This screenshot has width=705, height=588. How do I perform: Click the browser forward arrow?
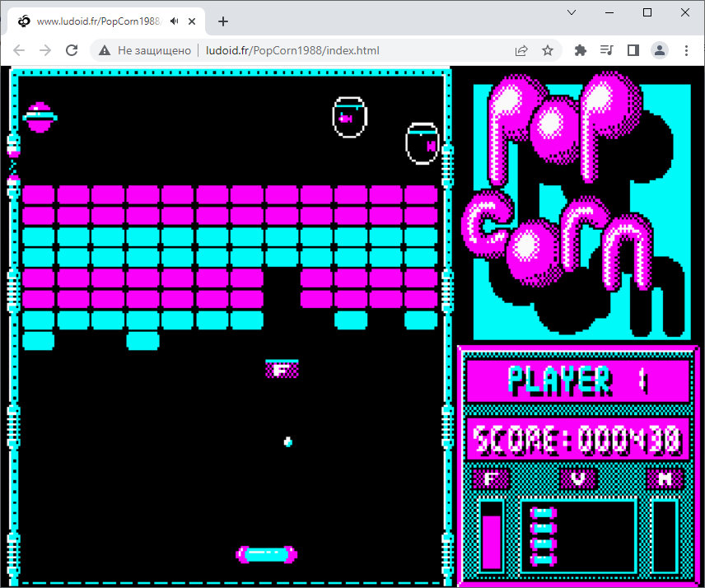point(45,50)
